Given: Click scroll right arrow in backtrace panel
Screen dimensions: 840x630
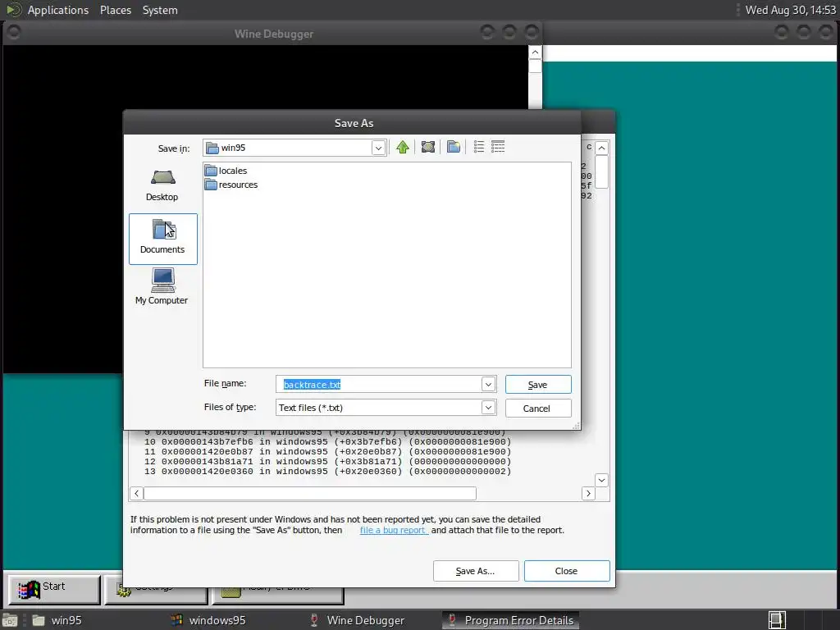Looking at the screenshot, I should (x=588, y=493).
